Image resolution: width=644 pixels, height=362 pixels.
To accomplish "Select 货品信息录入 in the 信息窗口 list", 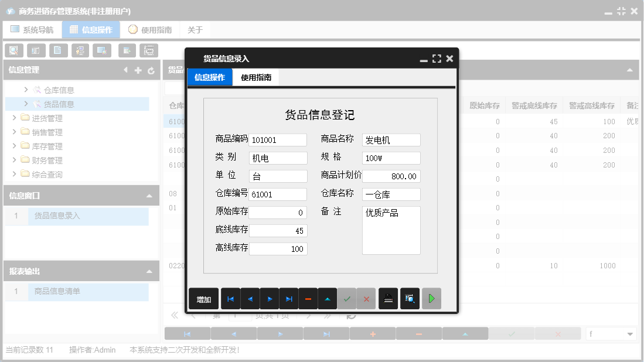I will [x=57, y=216].
